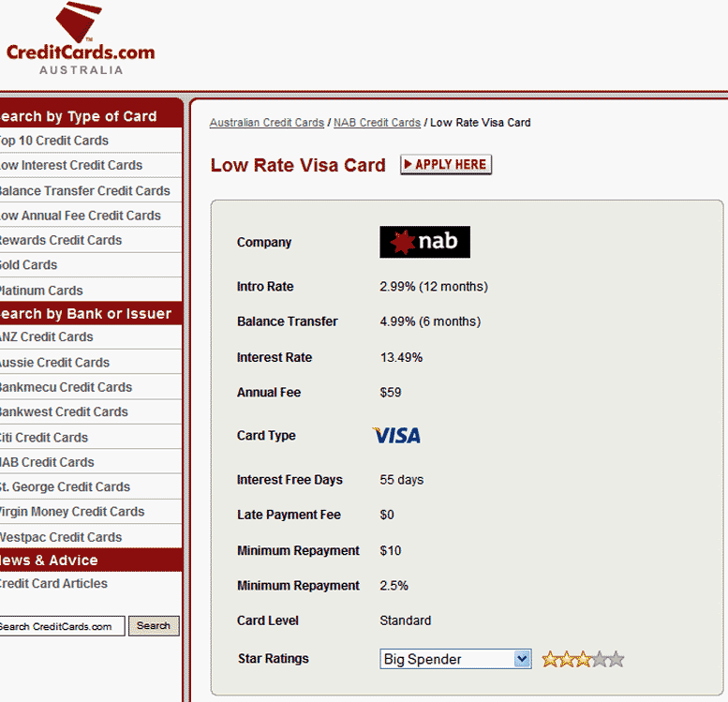Open Australian Credit Cards breadcrumb link

coord(266,123)
